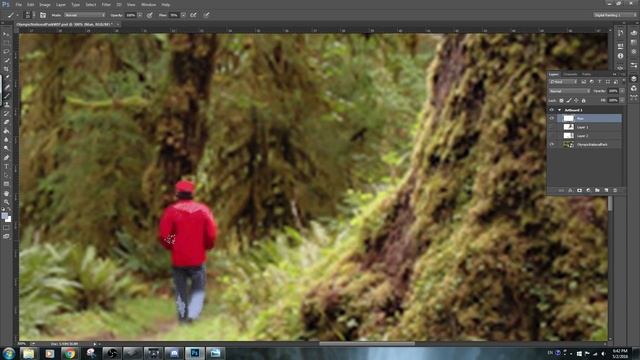Open the workspace switcher dropdown
This screenshot has width=640, height=360.
[x=614, y=15]
